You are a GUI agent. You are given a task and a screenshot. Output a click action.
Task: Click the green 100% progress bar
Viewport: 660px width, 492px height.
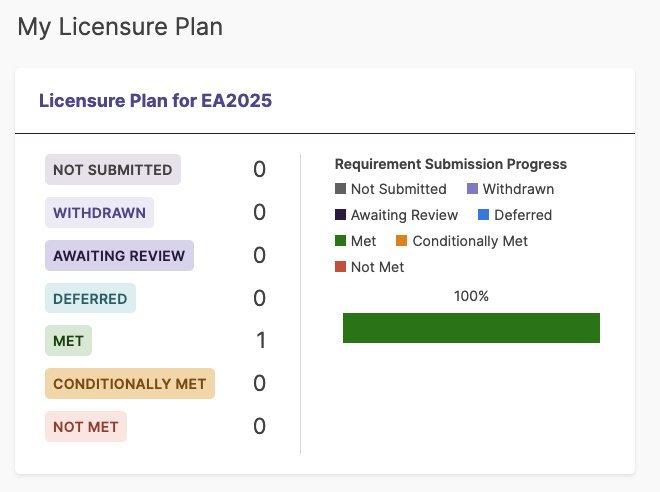[471, 328]
